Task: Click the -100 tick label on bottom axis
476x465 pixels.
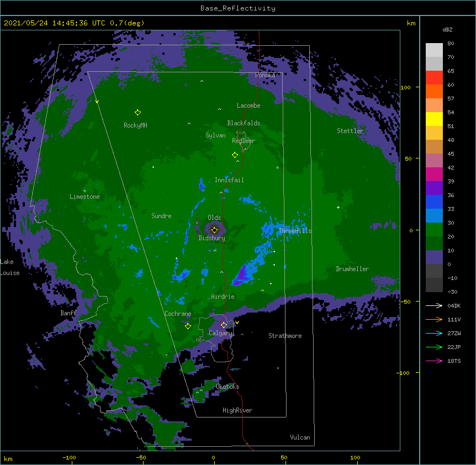Action: tap(69, 458)
